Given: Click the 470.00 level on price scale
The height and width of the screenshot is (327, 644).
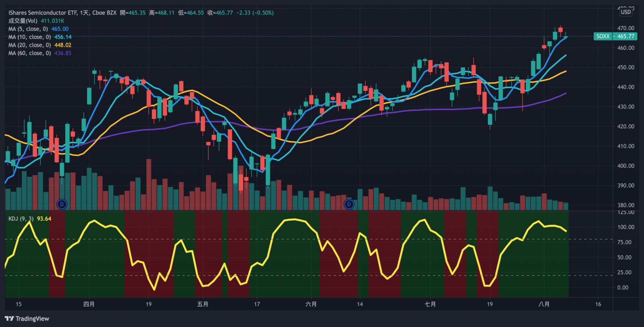Looking at the screenshot, I should pyautogui.click(x=625, y=28).
